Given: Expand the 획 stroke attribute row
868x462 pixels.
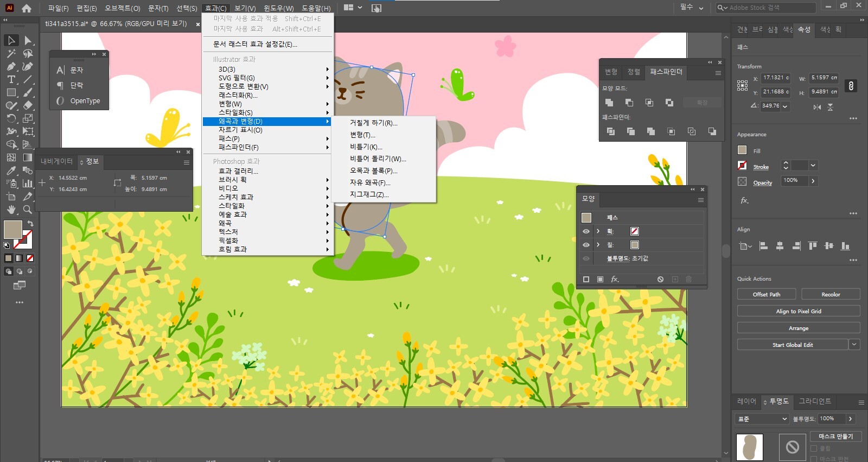Looking at the screenshot, I should point(598,231).
